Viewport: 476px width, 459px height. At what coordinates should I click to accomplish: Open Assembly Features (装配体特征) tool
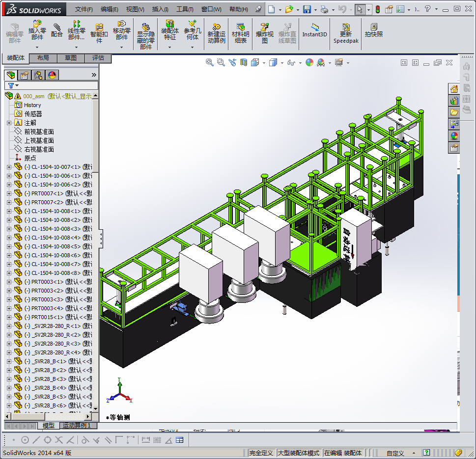169,30
